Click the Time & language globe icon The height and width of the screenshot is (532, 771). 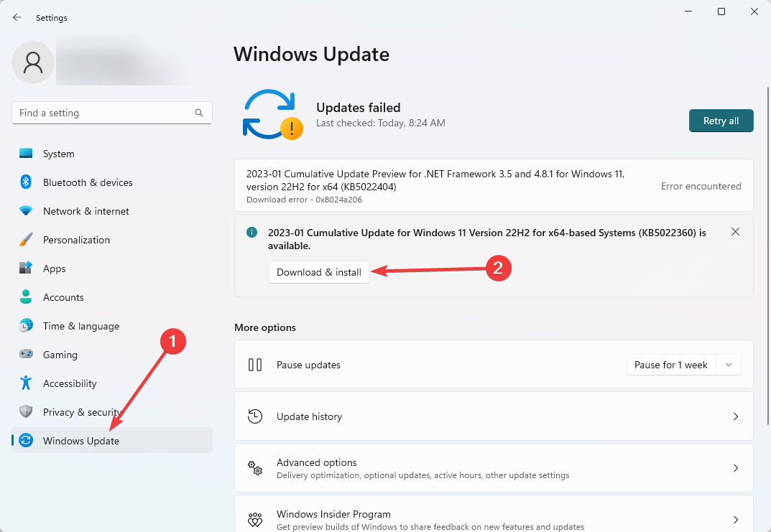26,326
